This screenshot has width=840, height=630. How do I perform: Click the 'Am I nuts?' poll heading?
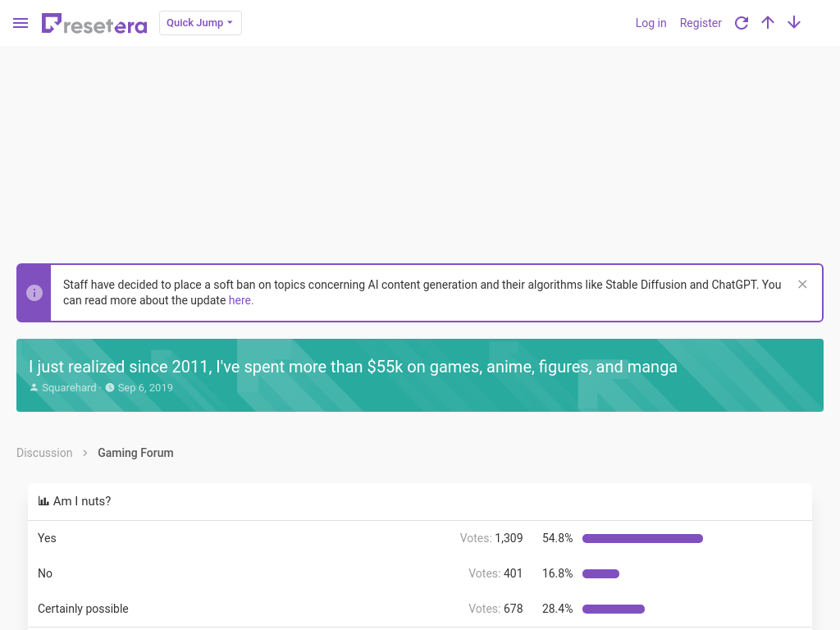pyautogui.click(x=82, y=501)
